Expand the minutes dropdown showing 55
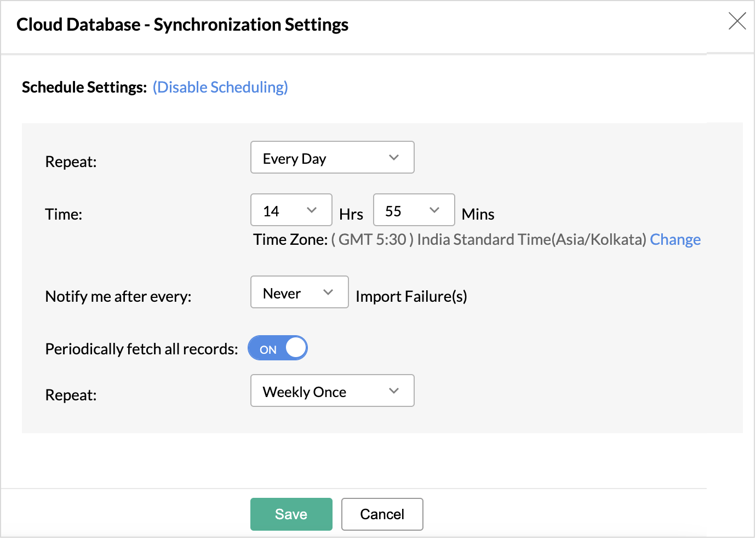 (414, 210)
